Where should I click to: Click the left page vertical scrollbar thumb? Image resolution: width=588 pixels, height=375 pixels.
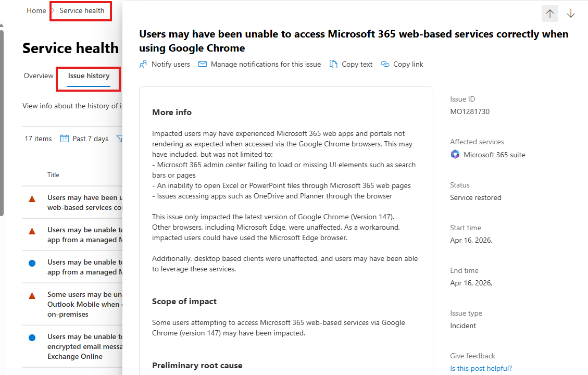2,122
